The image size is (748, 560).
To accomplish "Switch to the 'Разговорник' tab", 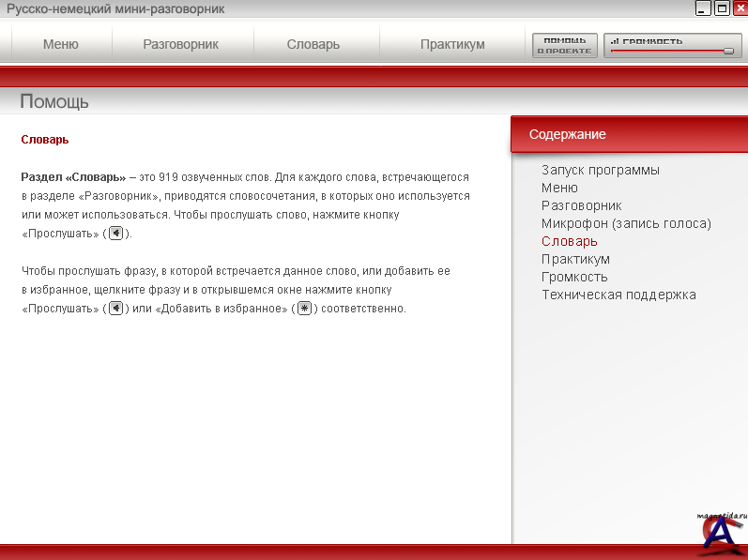I will [180, 44].
